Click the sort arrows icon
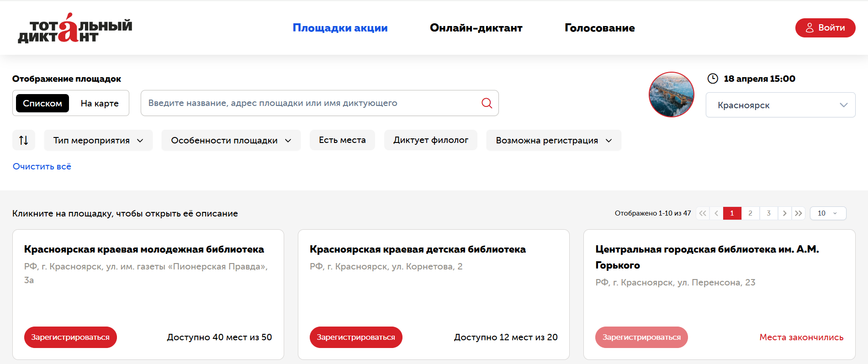This screenshot has width=868, height=364. click(24, 140)
